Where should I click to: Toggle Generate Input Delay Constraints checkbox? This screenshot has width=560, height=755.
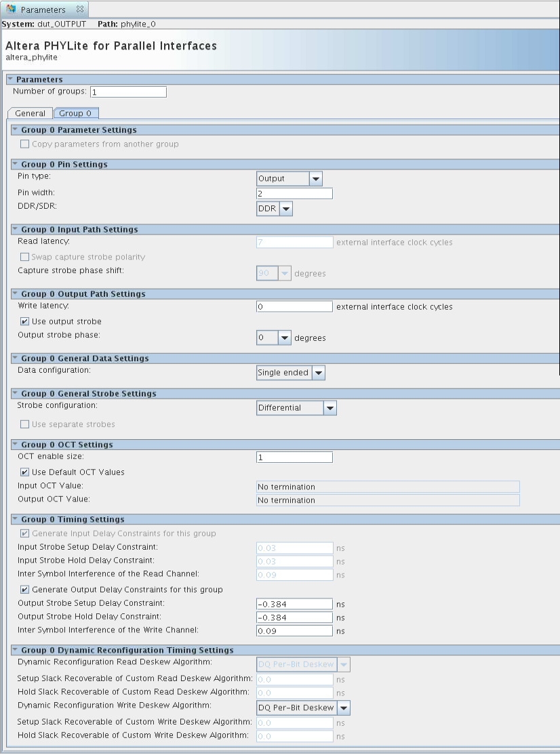(24, 533)
